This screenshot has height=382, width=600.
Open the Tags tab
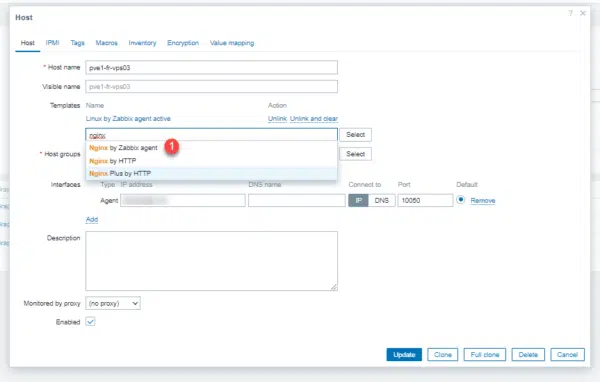(x=77, y=43)
